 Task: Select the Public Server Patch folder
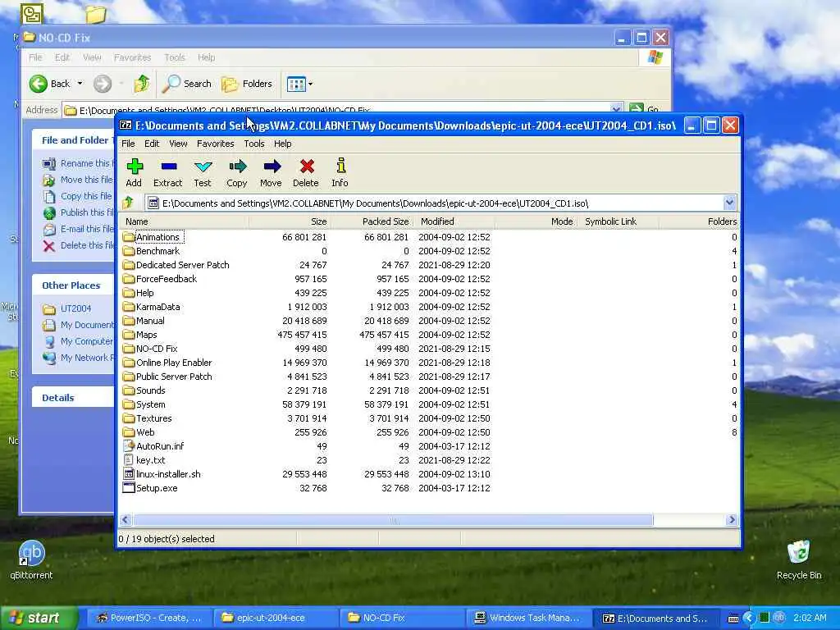[167, 377]
